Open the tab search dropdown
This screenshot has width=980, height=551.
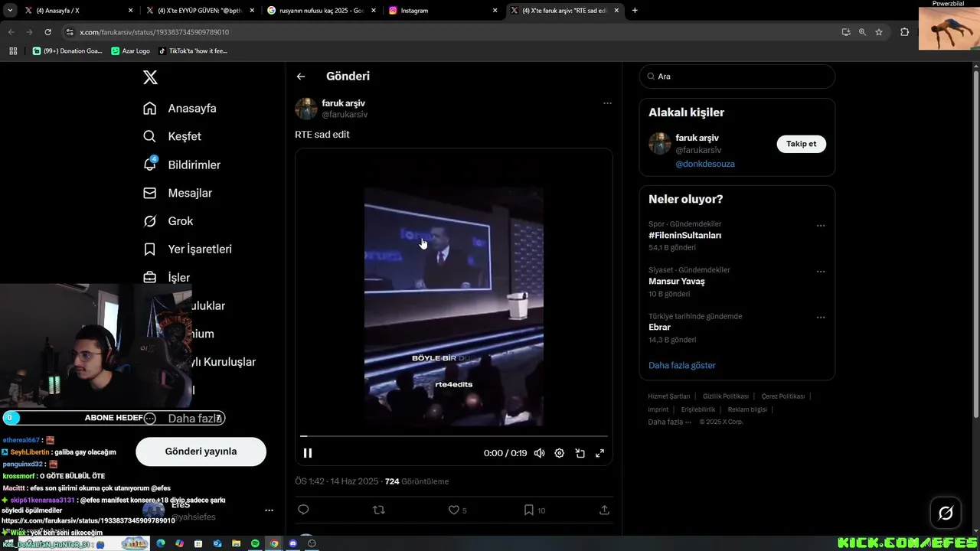point(9,11)
